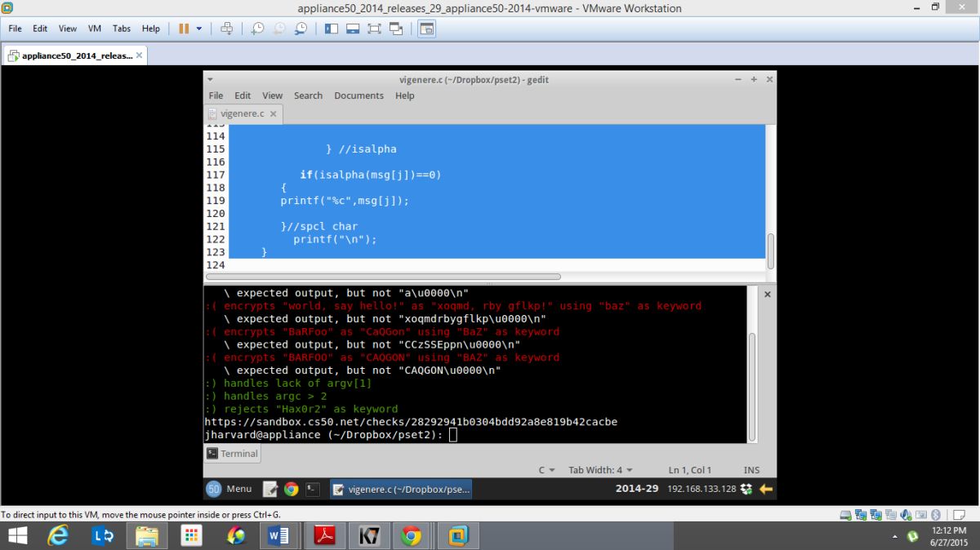This screenshot has width=980, height=550.
Task: Open gedit's File menu
Action: point(216,95)
